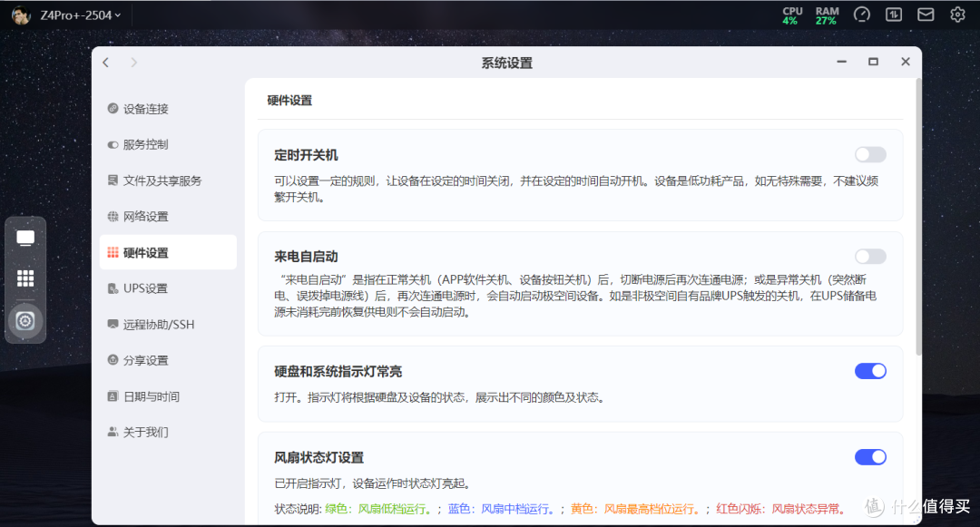The width and height of the screenshot is (980, 527).
Task: Click the 服务控制 toggle icon
Action: (113, 144)
